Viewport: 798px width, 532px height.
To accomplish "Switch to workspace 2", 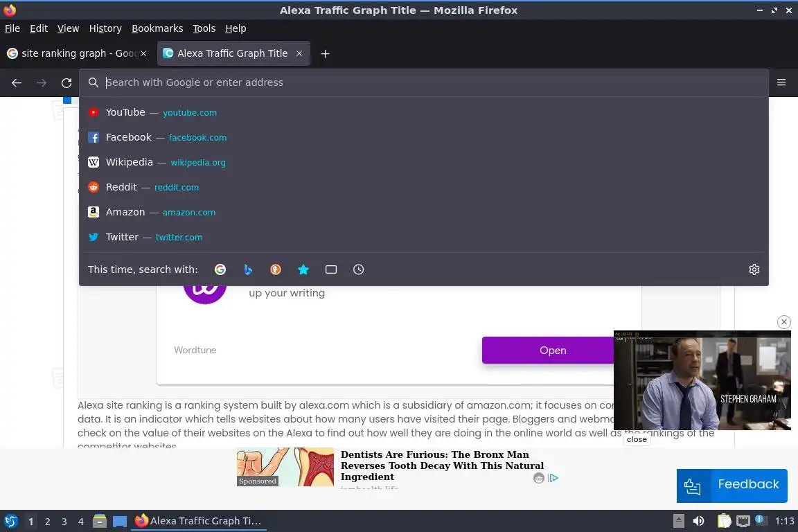I will pyautogui.click(x=47, y=522).
